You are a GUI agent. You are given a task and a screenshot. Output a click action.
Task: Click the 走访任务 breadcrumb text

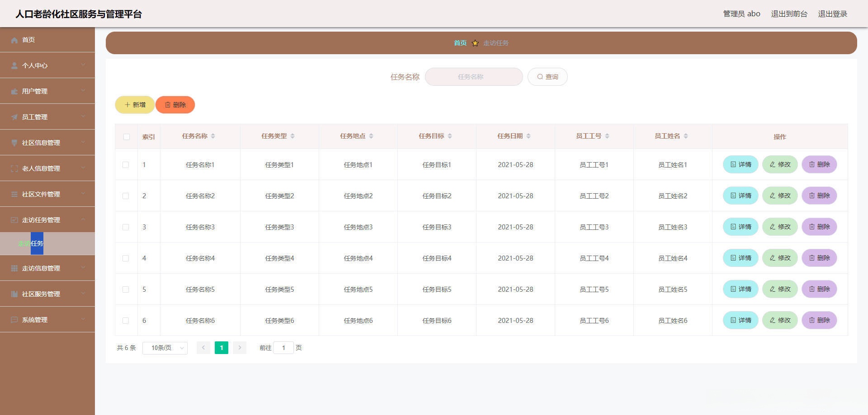496,43
